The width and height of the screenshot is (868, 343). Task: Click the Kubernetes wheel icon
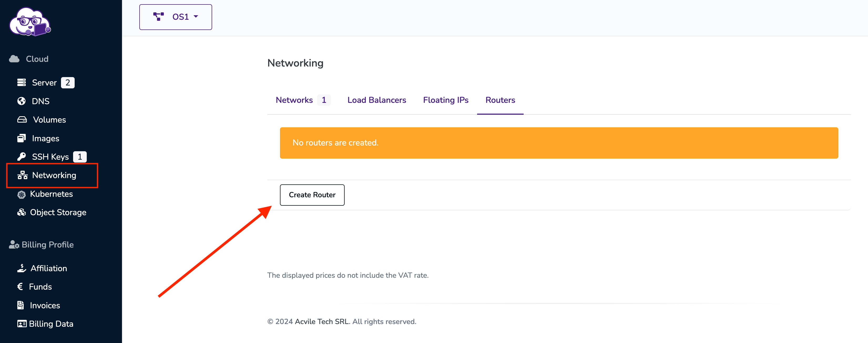[21, 194]
